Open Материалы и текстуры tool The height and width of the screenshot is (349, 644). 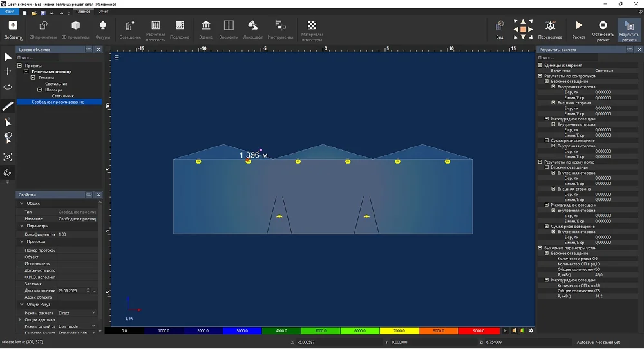click(312, 26)
